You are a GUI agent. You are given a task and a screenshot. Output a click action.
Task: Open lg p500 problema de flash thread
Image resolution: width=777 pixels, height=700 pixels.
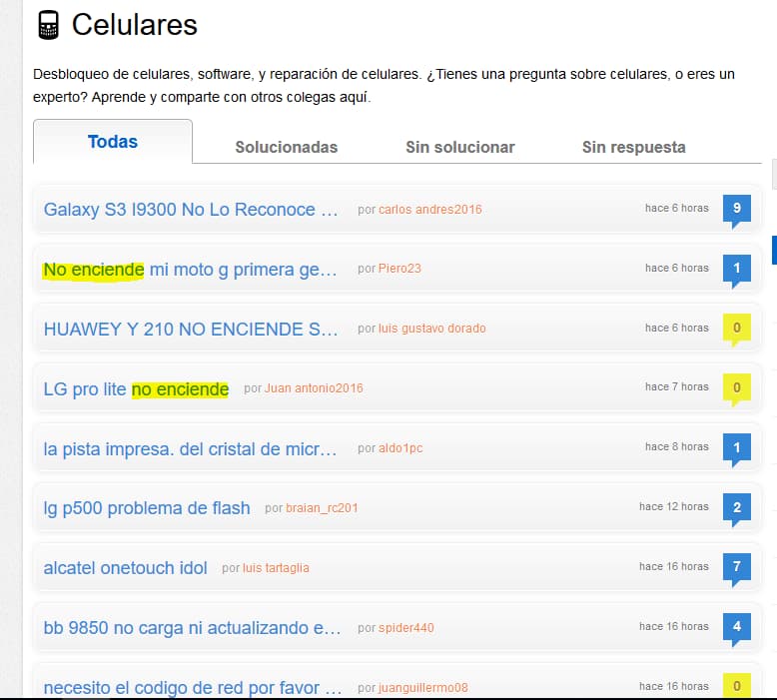coord(147,508)
